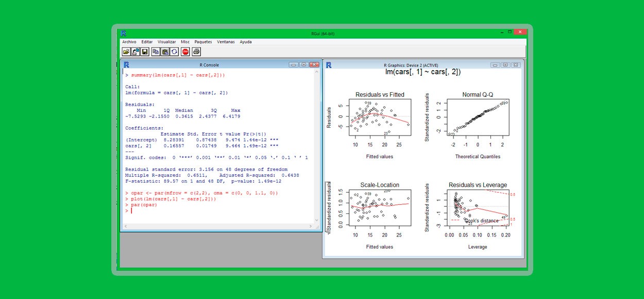Close the R Graphics device window
Image resolution: width=644 pixels, height=299 pixels.
(x=515, y=65)
